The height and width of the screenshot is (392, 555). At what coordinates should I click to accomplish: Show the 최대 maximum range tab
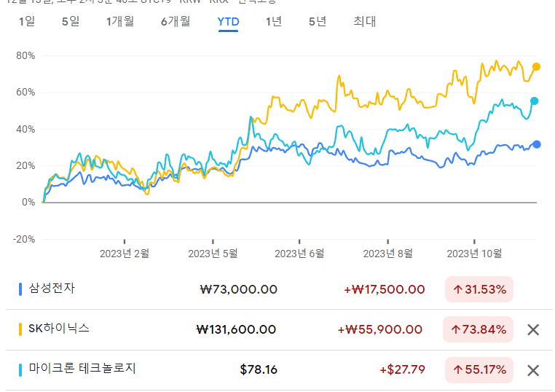(365, 22)
